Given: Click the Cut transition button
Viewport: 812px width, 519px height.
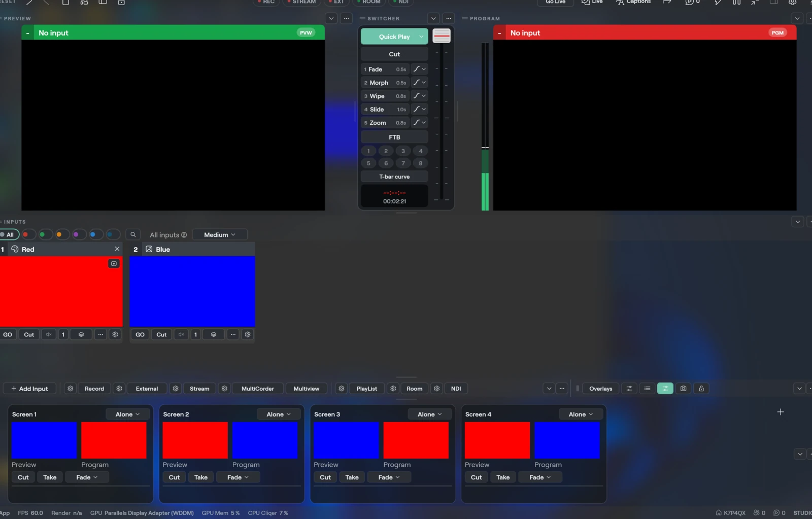Looking at the screenshot, I should [x=394, y=54].
